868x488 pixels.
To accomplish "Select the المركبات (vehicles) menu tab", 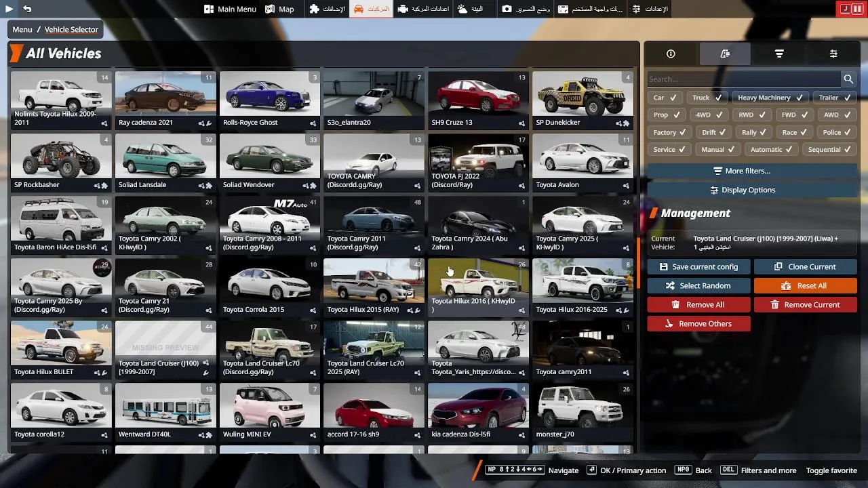I will 371,9.
